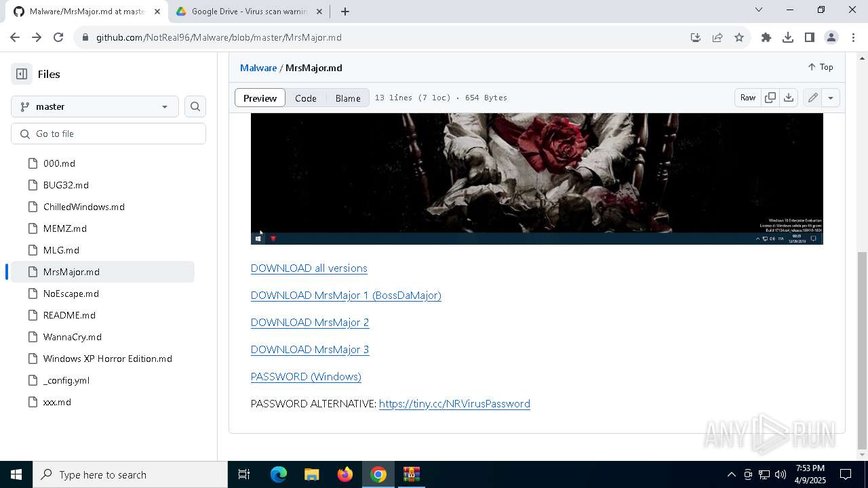Open Windows Start menu
868x488 pixels.
coord(16,474)
